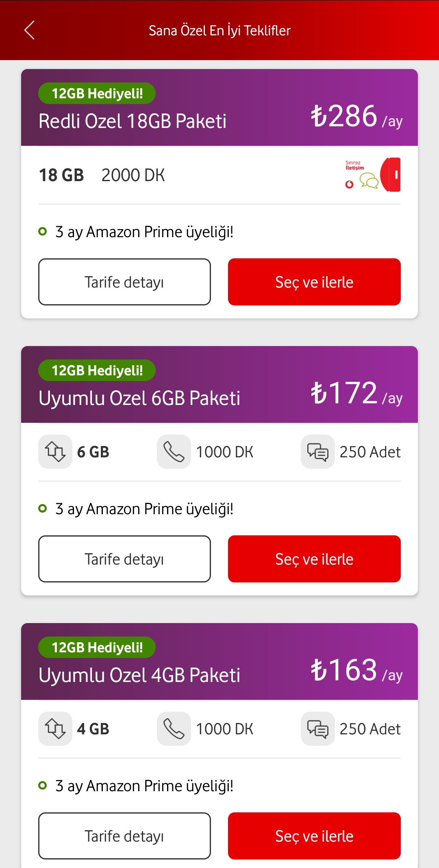Tap the data icon next to 4 GB

click(55, 729)
